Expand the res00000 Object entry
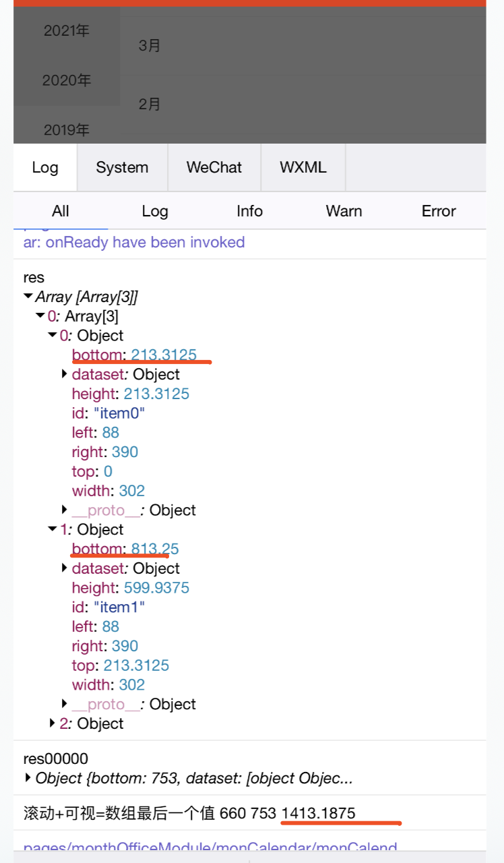The image size is (504, 863). click(x=27, y=777)
